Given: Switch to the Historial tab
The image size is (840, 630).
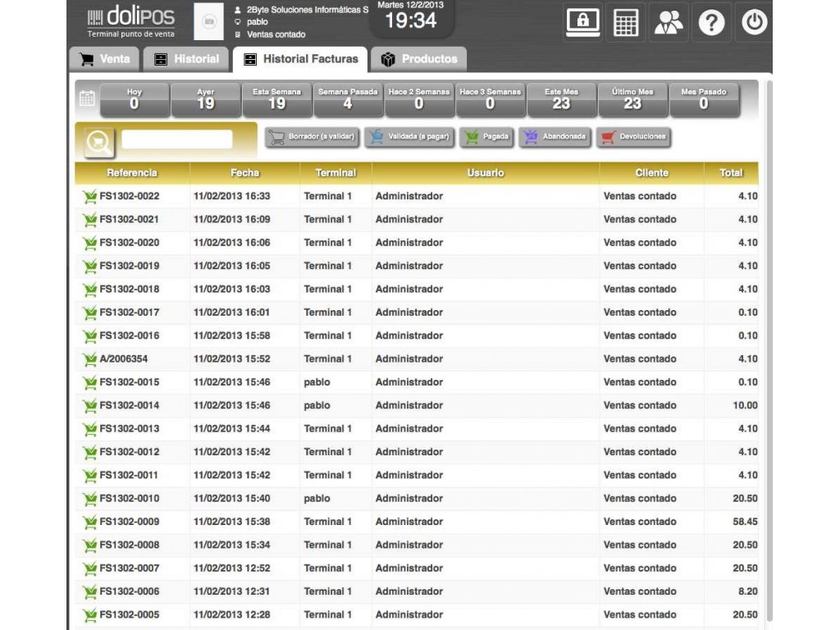Looking at the screenshot, I should [x=186, y=59].
